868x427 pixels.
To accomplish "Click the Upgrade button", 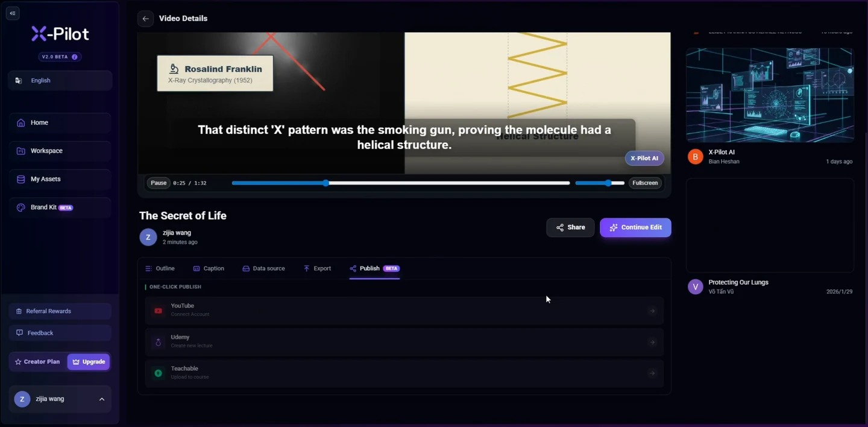I will (x=89, y=362).
